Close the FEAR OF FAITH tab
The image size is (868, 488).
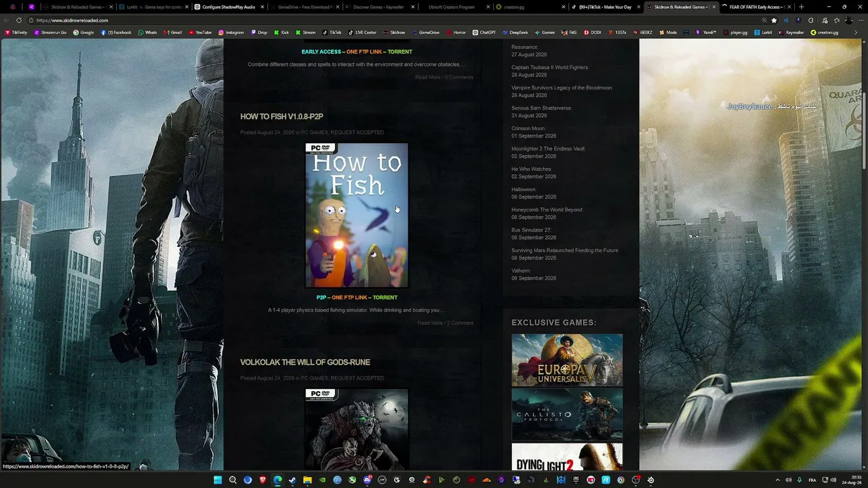(x=789, y=7)
